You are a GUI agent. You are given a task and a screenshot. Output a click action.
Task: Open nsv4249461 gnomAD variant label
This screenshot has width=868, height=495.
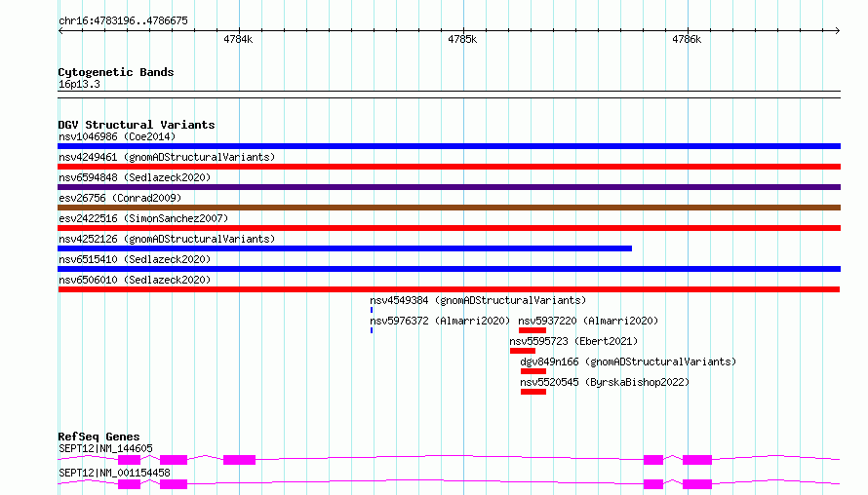167,157
